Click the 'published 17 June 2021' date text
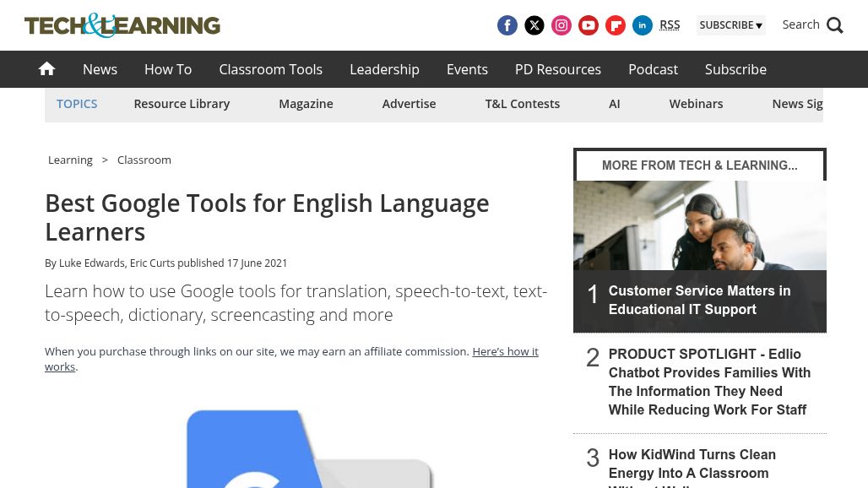 (x=232, y=263)
